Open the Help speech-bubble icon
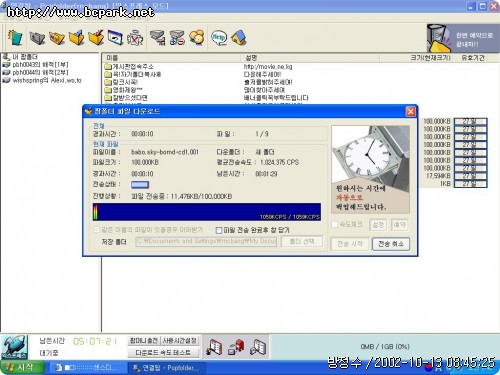Screen dimensions: 500x375 tap(219, 37)
